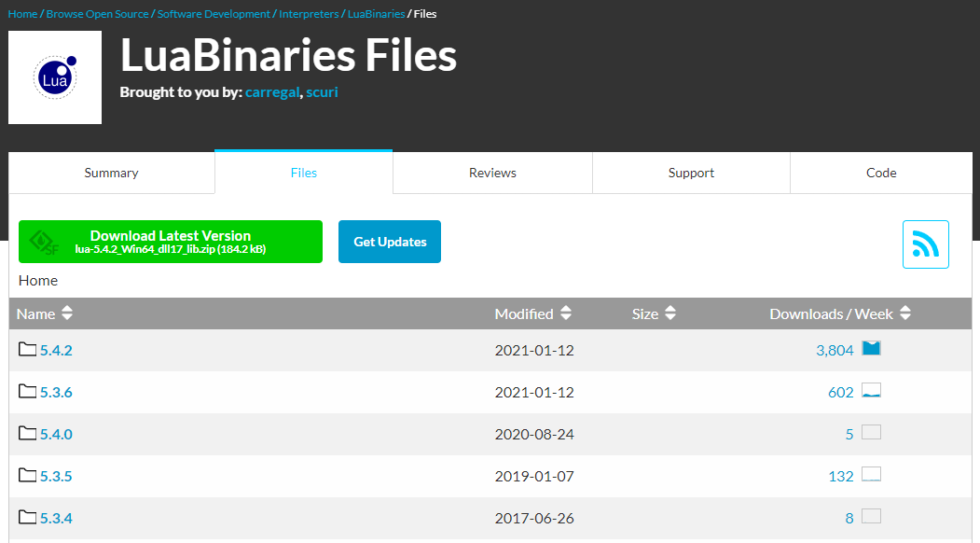Click the 602 downloads count
Viewport: 980px width, 543px height.
841,392
